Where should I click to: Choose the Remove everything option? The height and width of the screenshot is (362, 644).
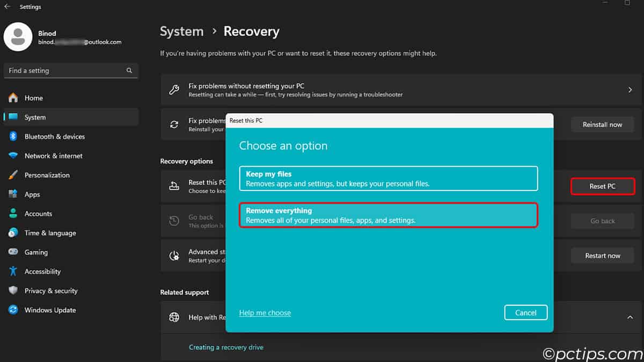coord(388,215)
